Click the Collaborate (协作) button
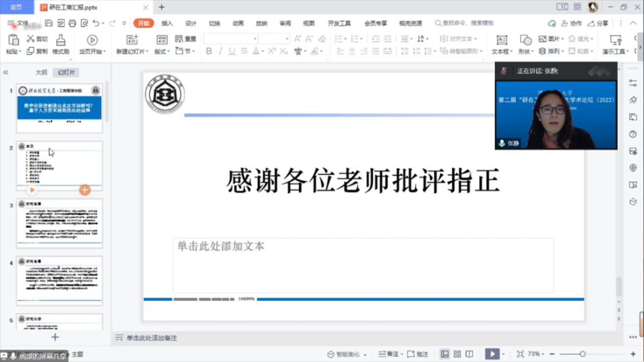644x362 pixels. pyautogui.click(x=571, y=23)
